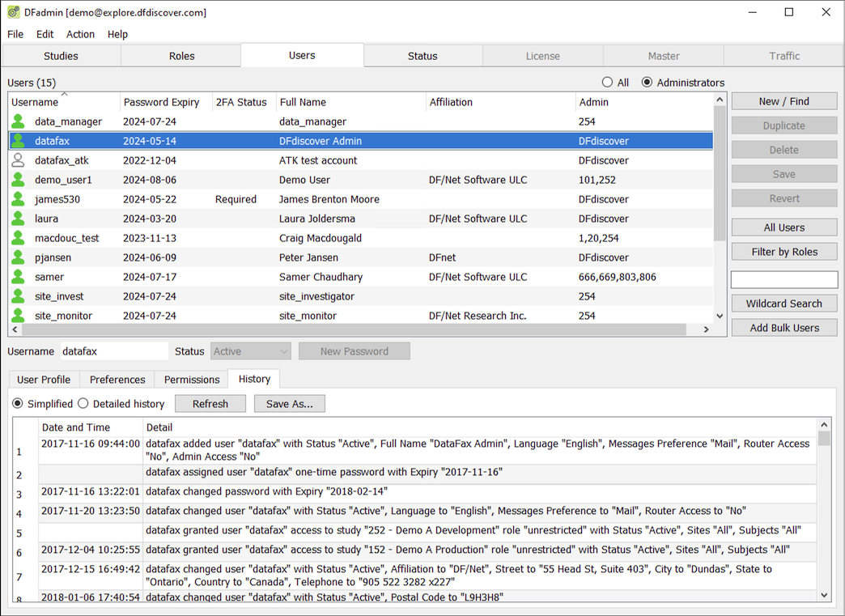Click the Wildcard Search button
The image size is (845, 616).
784,304
